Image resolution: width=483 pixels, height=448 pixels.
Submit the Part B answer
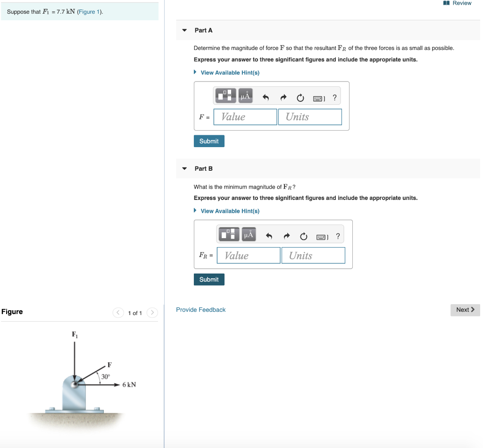[x=208, y=279]
